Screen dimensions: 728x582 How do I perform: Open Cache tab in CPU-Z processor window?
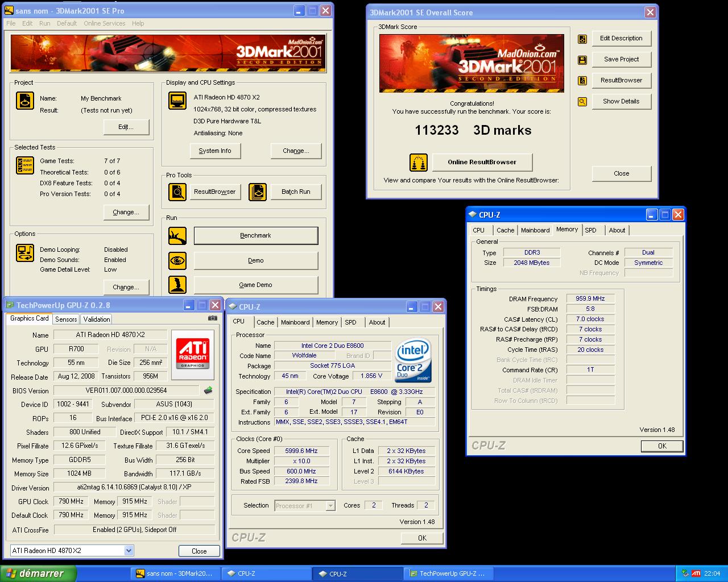[x=266, y=322]
